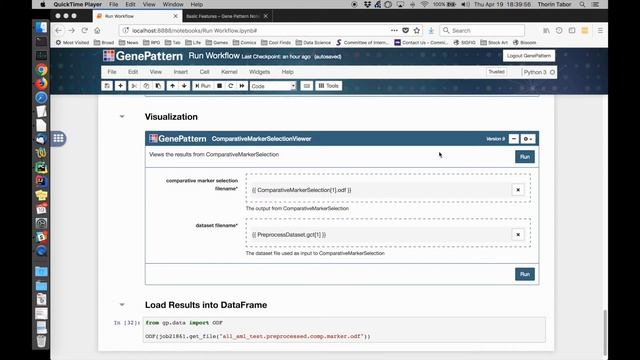Click the Python 3 kernel indicator

[x=539, y=72]
